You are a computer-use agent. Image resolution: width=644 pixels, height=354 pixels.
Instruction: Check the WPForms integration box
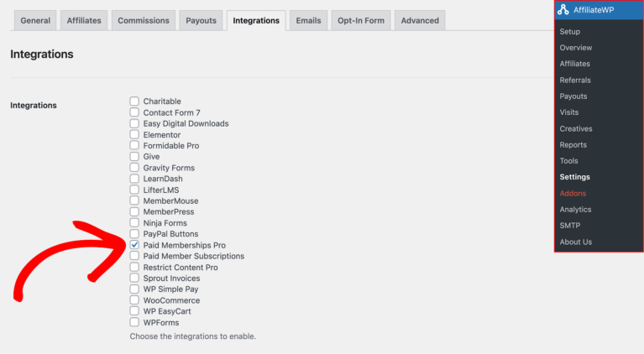pyautogui.click(x=134, y=322)
